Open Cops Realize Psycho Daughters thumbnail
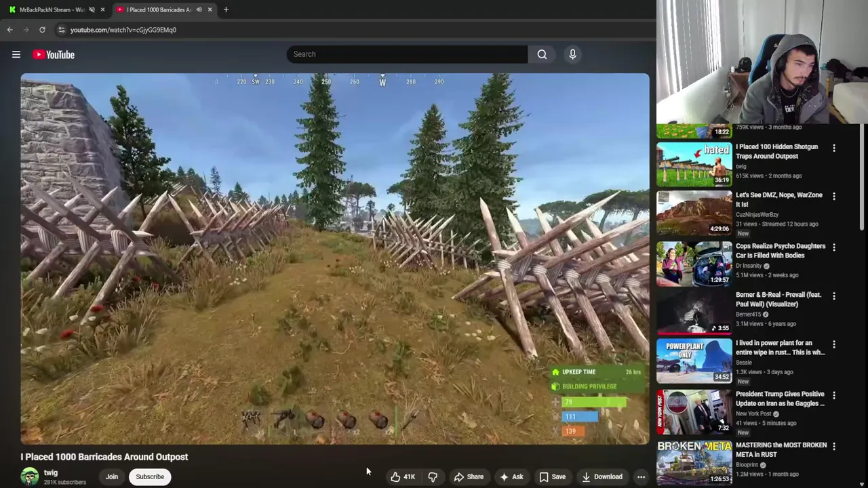The height and width of the screenshot is (488, 868). click(694, 264)
